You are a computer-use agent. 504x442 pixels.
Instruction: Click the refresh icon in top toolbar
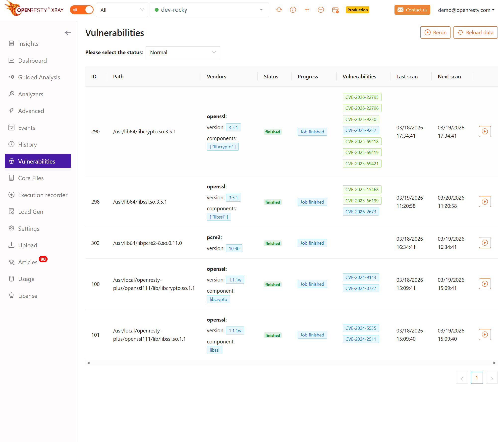coord(279,10)
